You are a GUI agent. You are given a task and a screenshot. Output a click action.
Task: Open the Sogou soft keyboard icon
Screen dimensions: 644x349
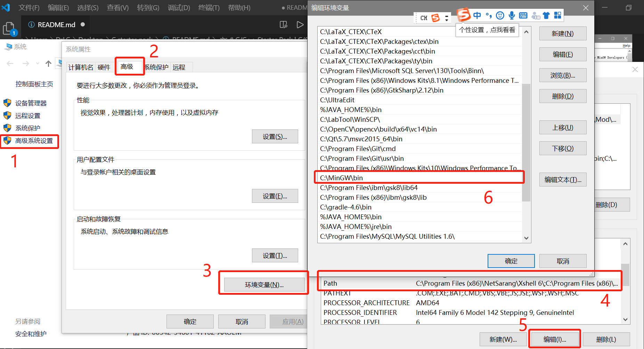pos(523,15)
